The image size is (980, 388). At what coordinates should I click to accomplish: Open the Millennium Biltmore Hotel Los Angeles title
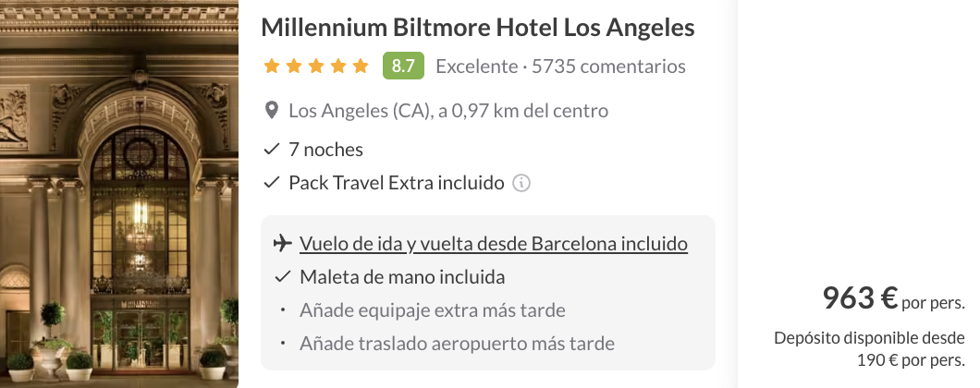tap(477, 28)
